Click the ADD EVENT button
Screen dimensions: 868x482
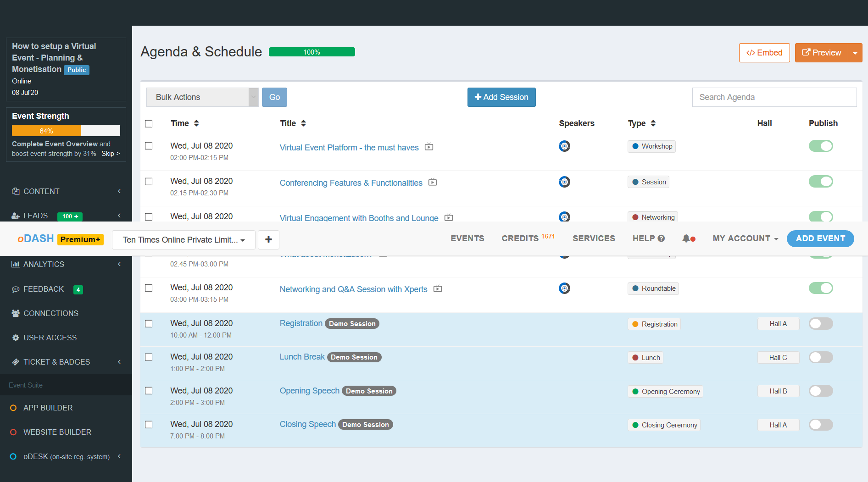(x=820, y=238)
